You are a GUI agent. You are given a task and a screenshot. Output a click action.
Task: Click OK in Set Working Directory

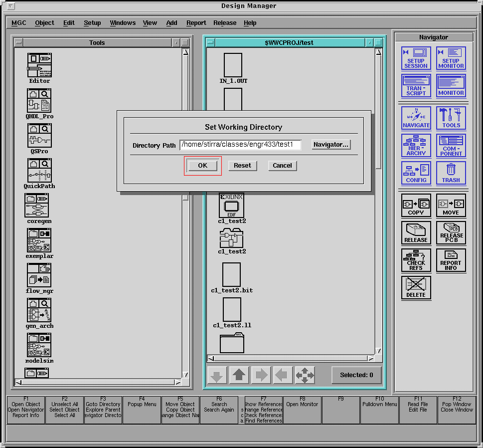pyautogui.click(x=202, y=166)
